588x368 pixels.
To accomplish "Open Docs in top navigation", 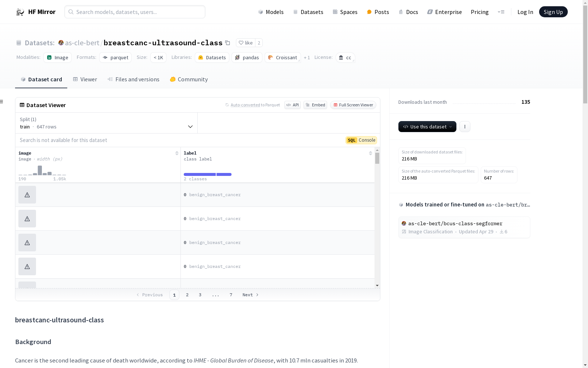I will 408,12.
